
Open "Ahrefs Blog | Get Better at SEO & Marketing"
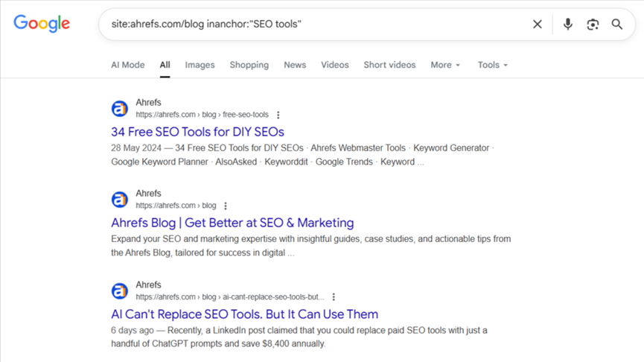click(x=232, y=223)
